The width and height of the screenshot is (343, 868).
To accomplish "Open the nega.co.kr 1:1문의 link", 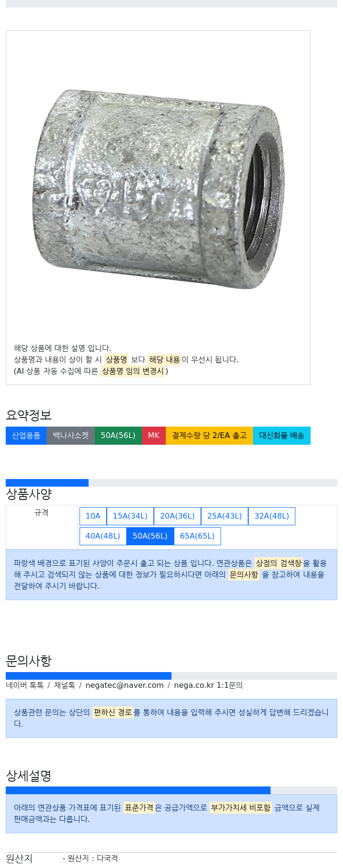I will pos(208,685).
